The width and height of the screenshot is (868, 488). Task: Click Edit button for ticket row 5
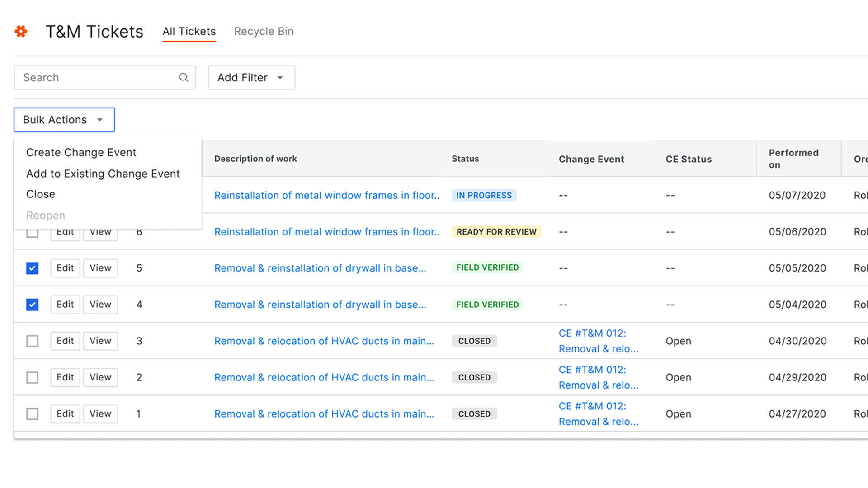64,267
